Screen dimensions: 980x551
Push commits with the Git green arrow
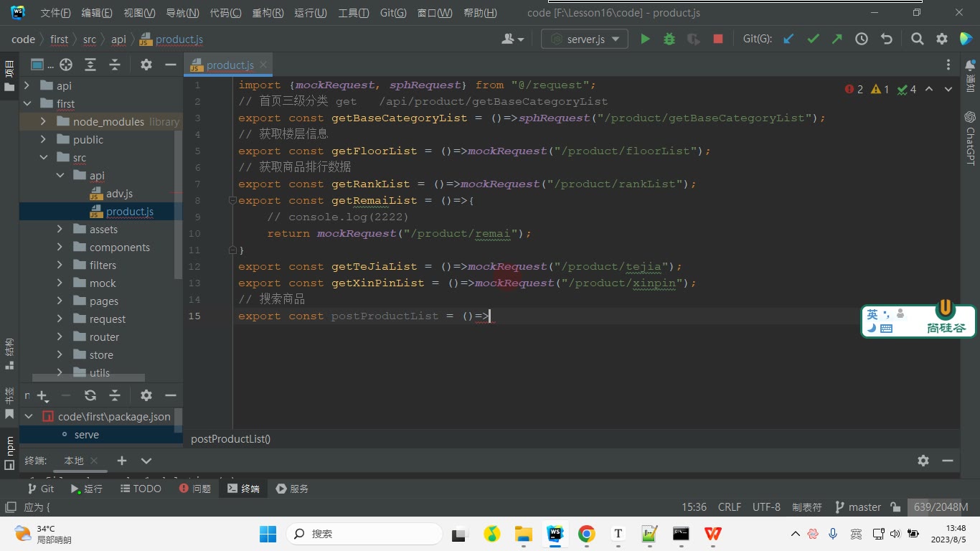tap(837, 39)
